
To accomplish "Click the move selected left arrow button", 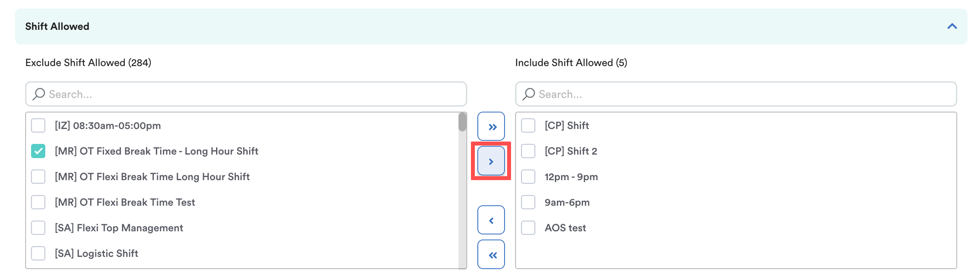I will click(x=491, y=220).
